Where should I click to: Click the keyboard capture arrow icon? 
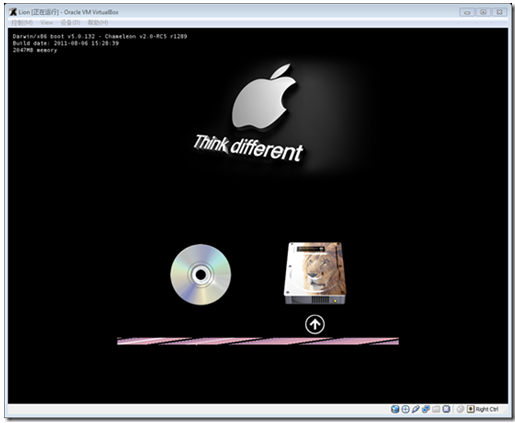470,409
